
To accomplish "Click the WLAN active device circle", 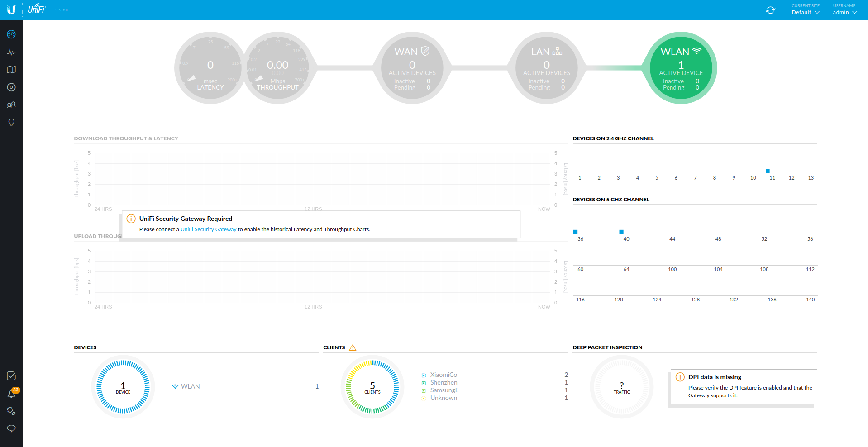I will pyautogui.click(x=681, y=68).
